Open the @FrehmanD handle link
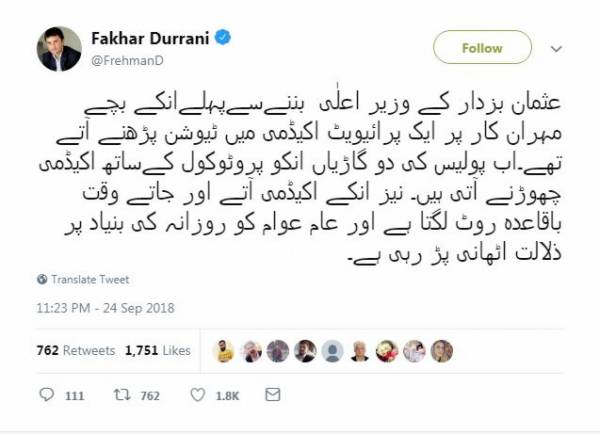This screenshot has height=434, width=600. tap(127, 60)
